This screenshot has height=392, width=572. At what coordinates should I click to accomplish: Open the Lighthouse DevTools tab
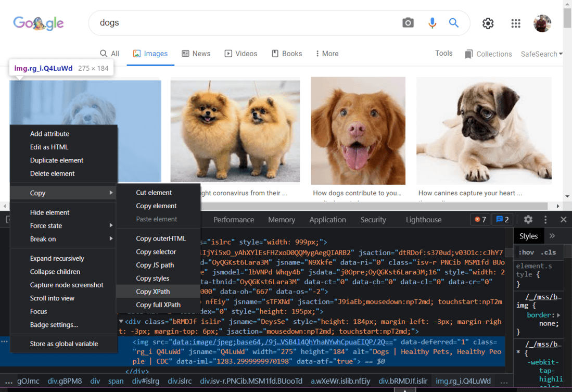[x=424, y=220]
